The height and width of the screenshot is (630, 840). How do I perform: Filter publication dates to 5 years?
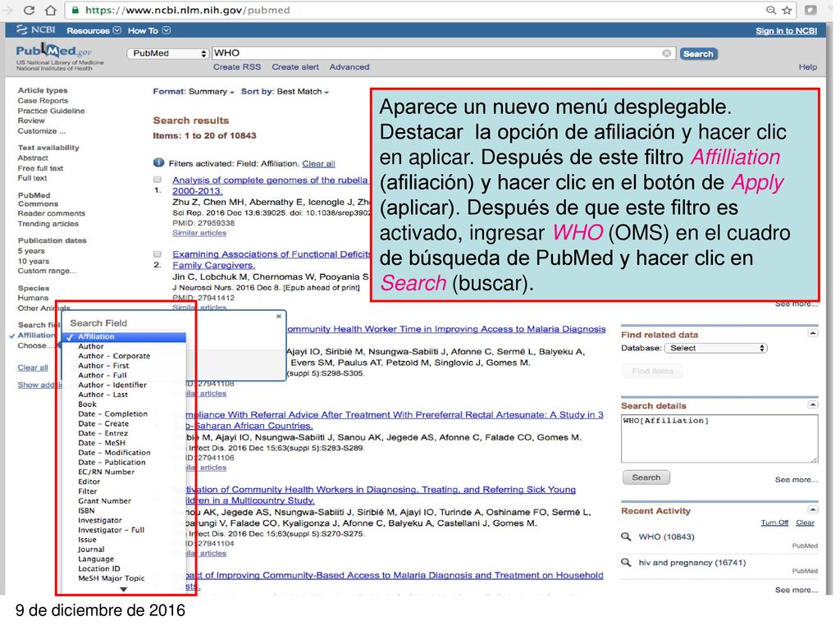31,251
